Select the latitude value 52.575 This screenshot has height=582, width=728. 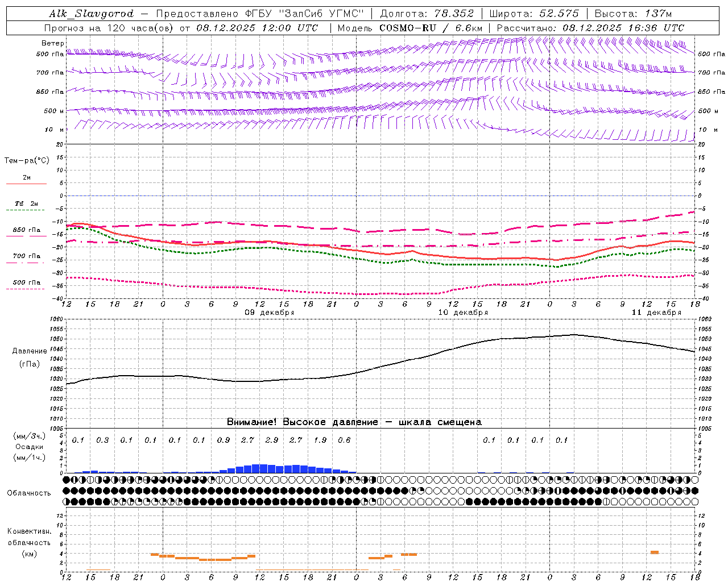pos(560,14)
